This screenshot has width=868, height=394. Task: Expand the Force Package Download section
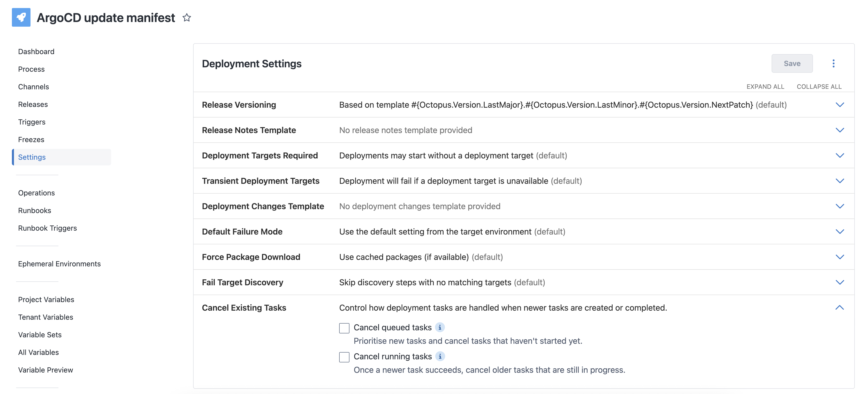[840, 257]
